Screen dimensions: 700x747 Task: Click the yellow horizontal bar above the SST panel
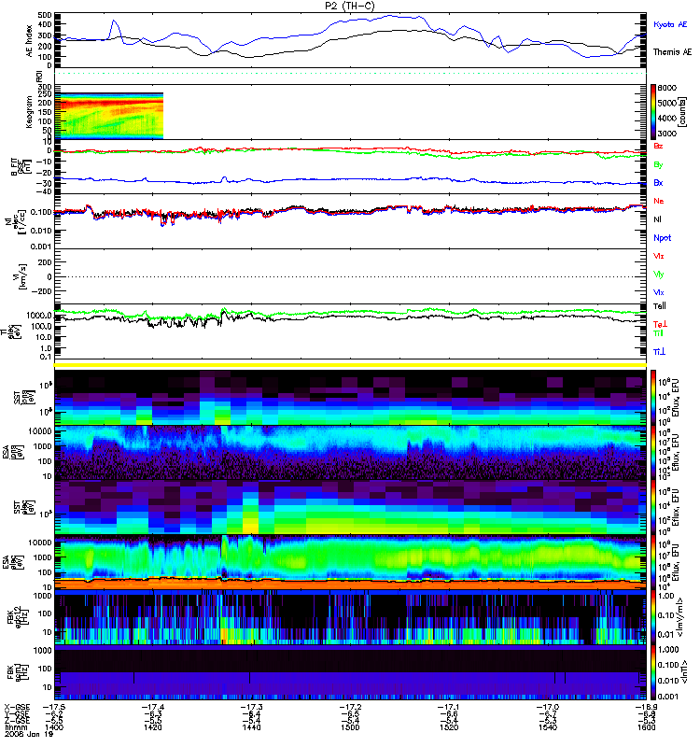(350, 365)
